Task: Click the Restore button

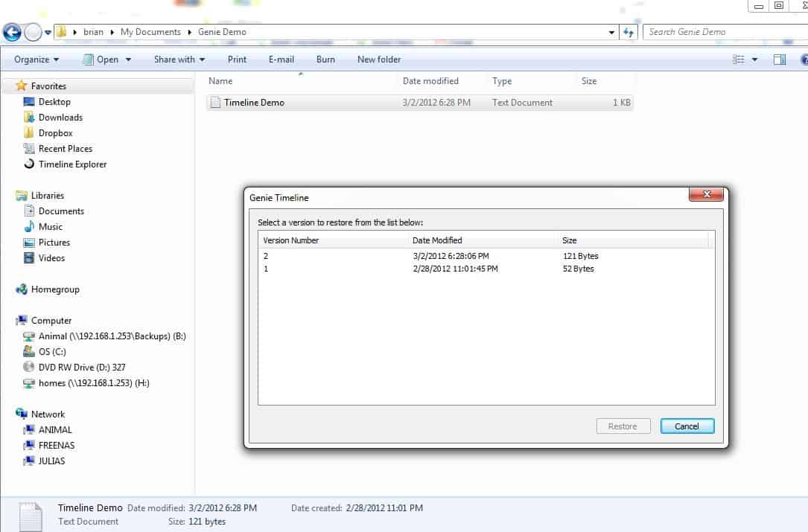Action: pyautogui.click(x=623, y=426)
